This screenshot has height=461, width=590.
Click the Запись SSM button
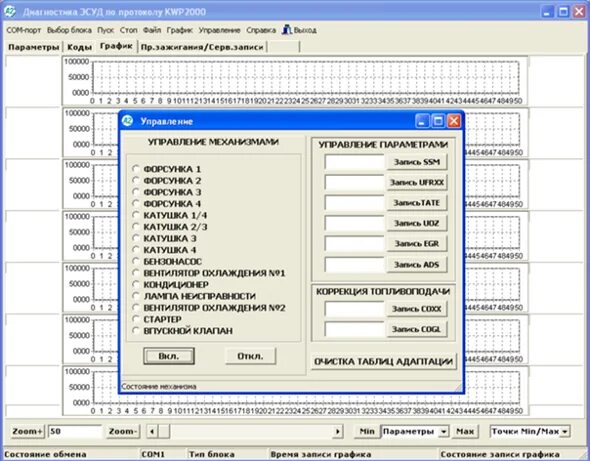pyautogui.click(x=417, y=162)
